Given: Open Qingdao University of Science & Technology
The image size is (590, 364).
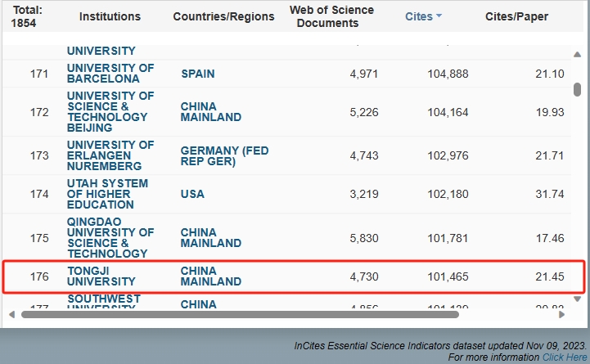Looking at the screenshot, I should pyautogui.click(x=110, y=238).
